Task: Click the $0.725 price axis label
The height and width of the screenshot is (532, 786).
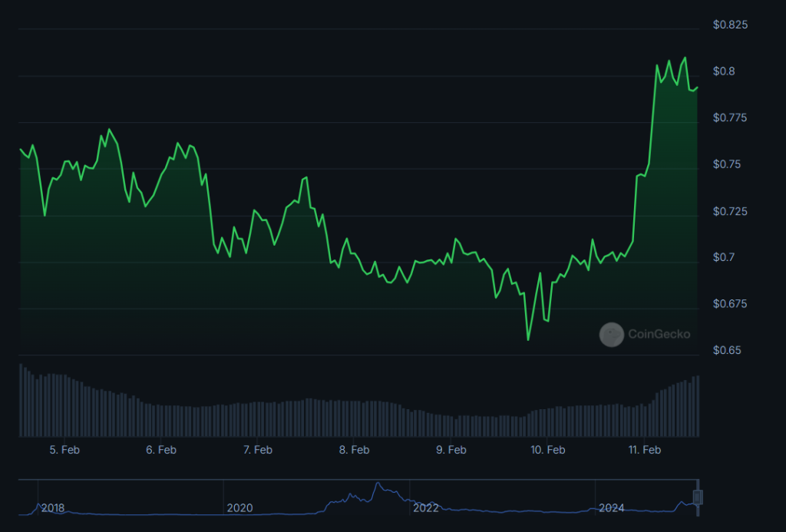Action: 730,211
